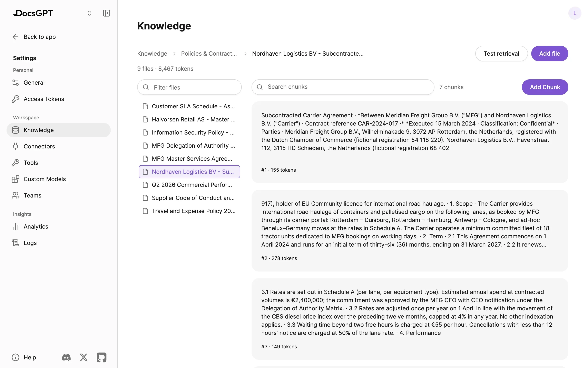This screenshot has width=588, height=368.
Task: Click the Logs scroll icon
Action: tap(16, 243)
